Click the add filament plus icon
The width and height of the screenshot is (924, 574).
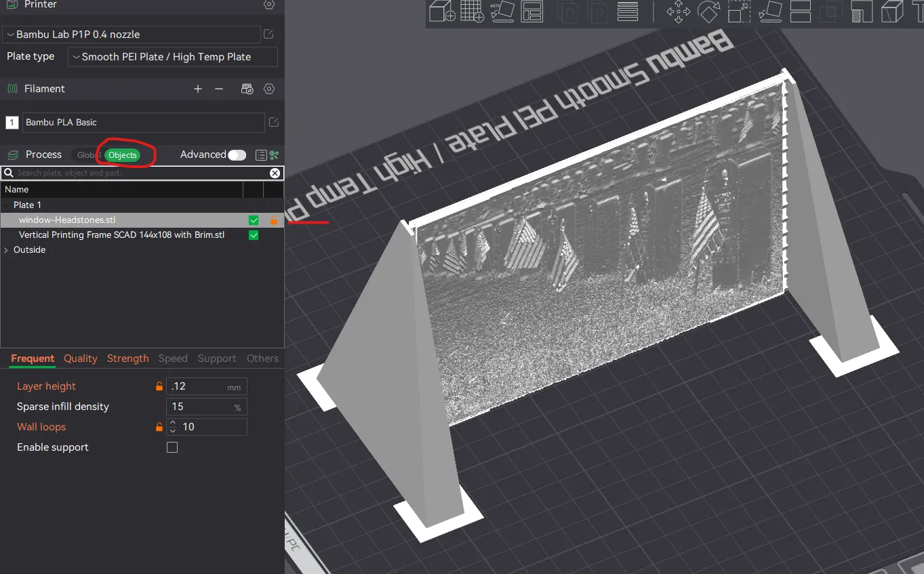[x=197, y=89]
